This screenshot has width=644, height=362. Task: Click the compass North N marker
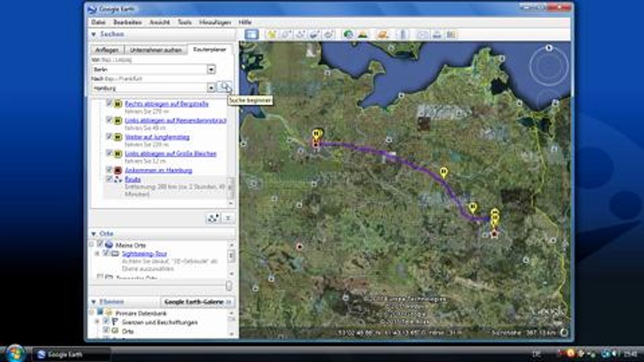point(549,48)
